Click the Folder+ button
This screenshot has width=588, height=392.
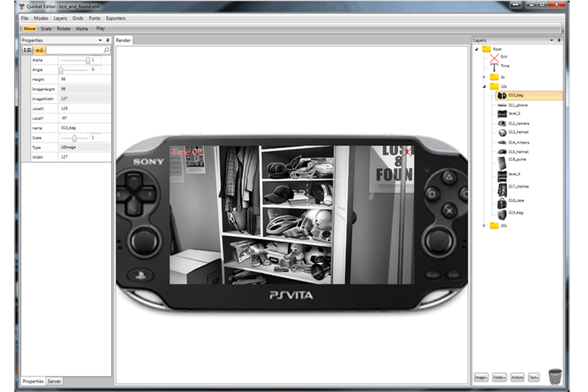499,378
